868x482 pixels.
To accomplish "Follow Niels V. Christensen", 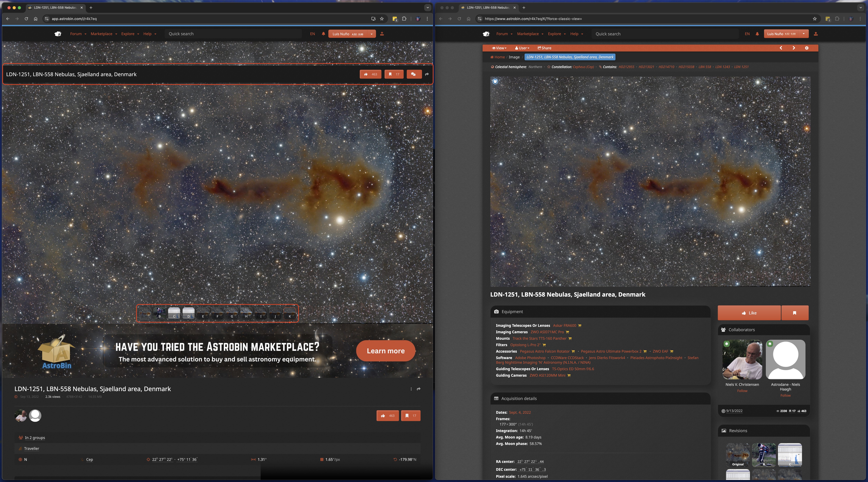I will pos(742,391).
